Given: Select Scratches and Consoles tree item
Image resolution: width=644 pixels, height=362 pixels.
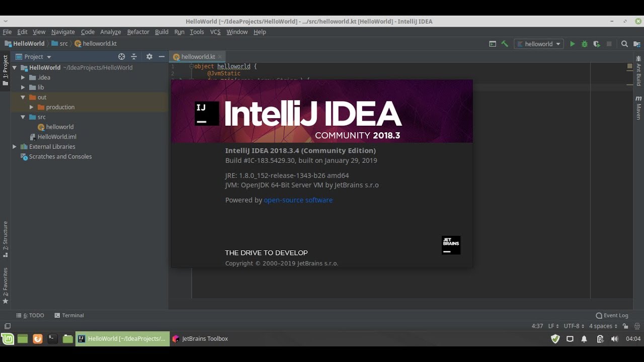Looking at the screenshot, I should click(60, 156).
